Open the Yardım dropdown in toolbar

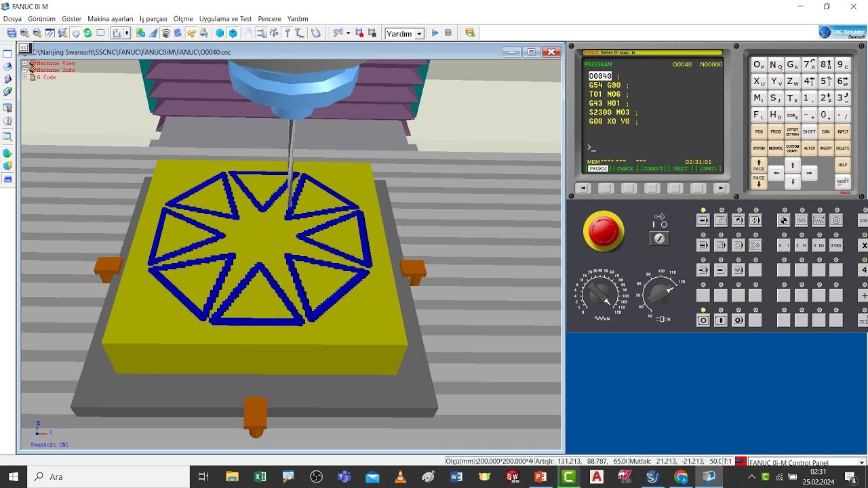[x=419, y=34]
